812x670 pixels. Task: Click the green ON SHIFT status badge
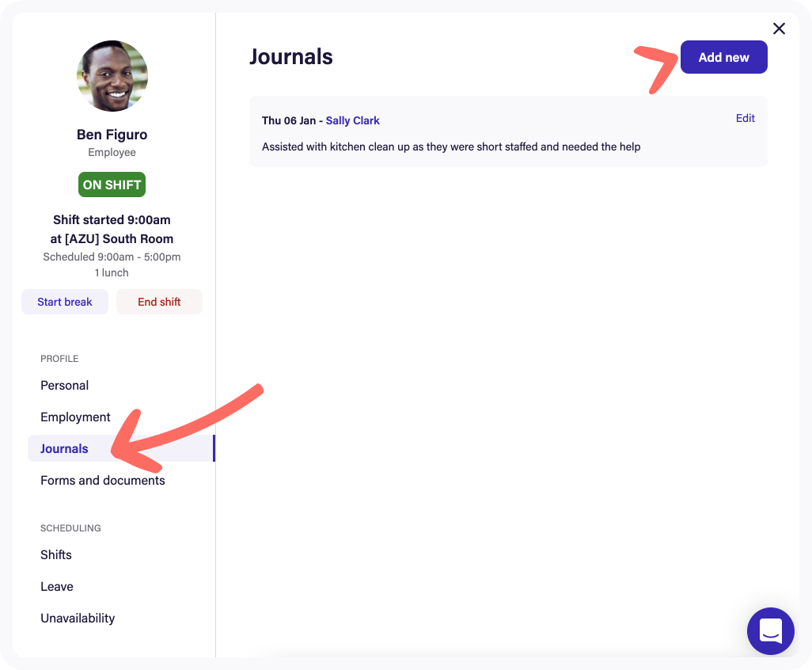pyautogui.click(x=112, y=185)
